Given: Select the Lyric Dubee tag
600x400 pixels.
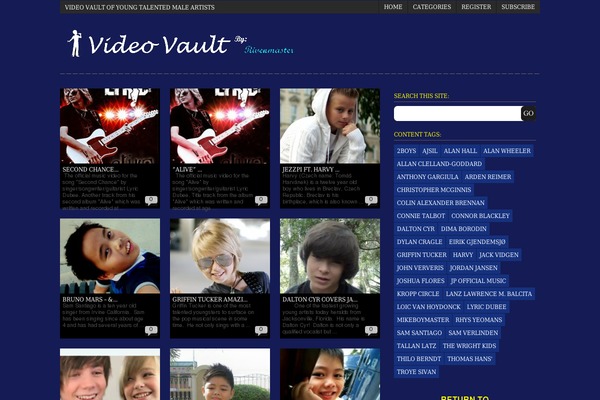Looking at the screenshot, I should (x=486, y=307).
